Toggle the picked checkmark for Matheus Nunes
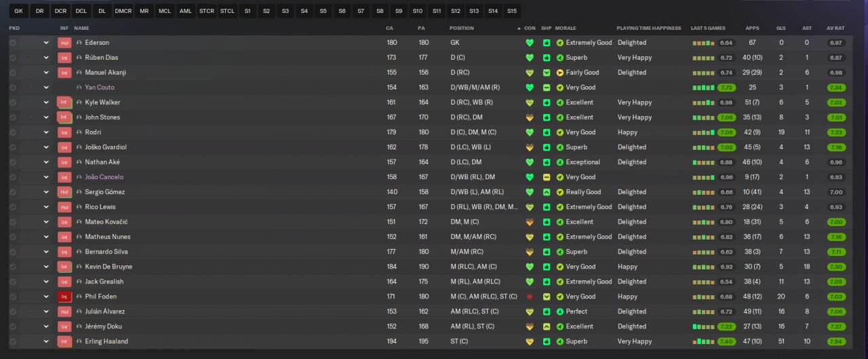This screenshot has height=359, width=868. coord(13,237)
